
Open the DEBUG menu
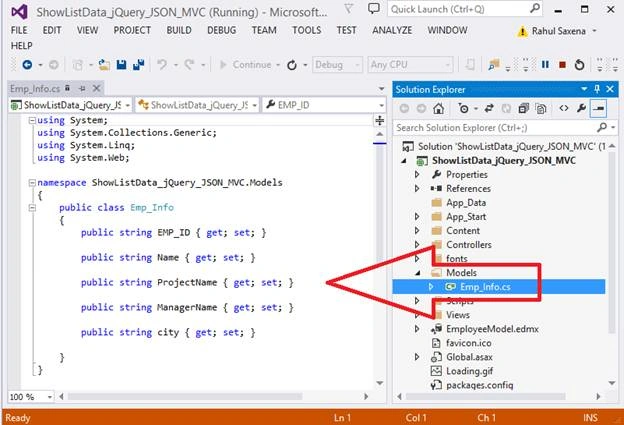(x=222, y=30)
